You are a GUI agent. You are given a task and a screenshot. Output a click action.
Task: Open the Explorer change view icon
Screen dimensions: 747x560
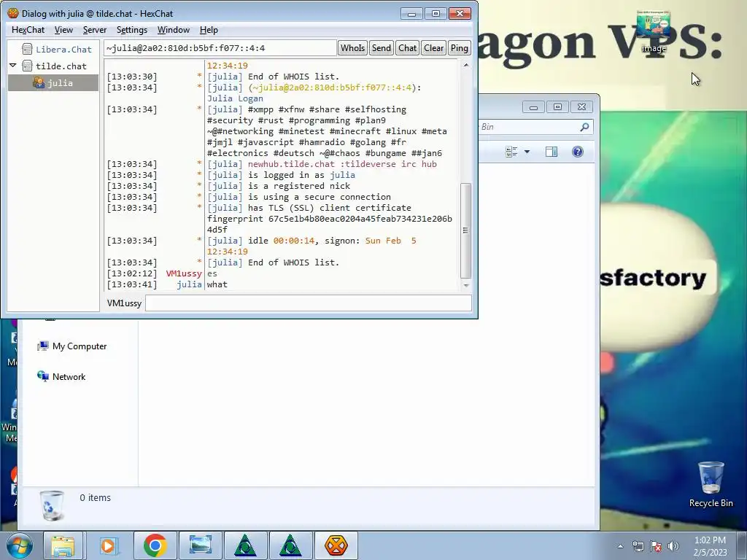click(x=511, y=152)
